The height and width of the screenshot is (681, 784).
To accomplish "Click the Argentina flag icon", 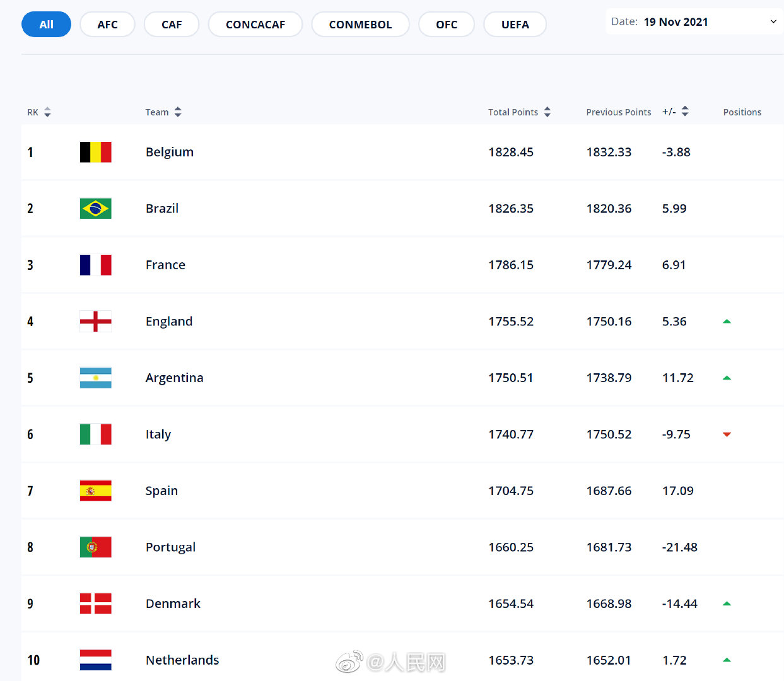I will click(95, 378).
